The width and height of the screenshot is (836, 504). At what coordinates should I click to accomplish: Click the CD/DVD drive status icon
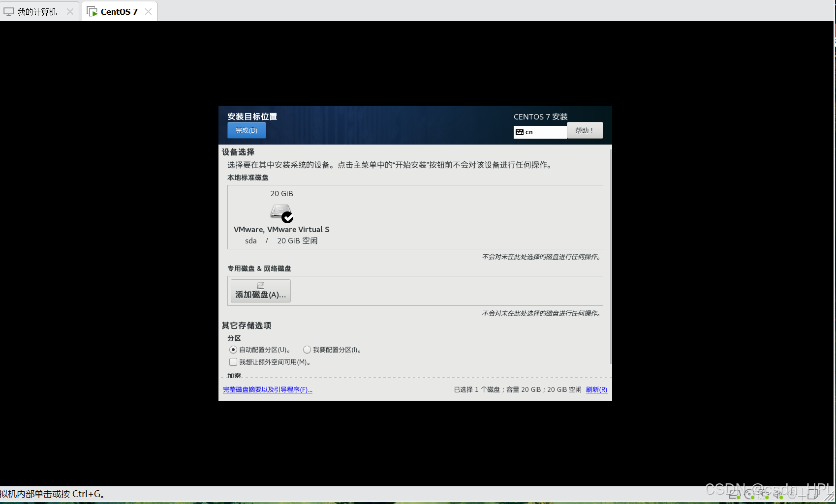[x=749, y=494]
